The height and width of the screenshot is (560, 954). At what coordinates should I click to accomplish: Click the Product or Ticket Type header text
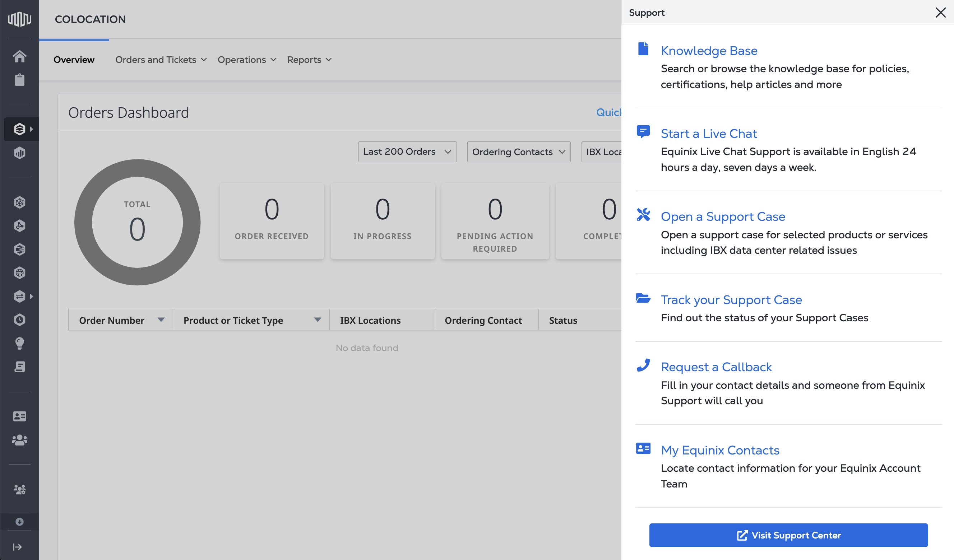pyautogui.click(x=233, y=320)
